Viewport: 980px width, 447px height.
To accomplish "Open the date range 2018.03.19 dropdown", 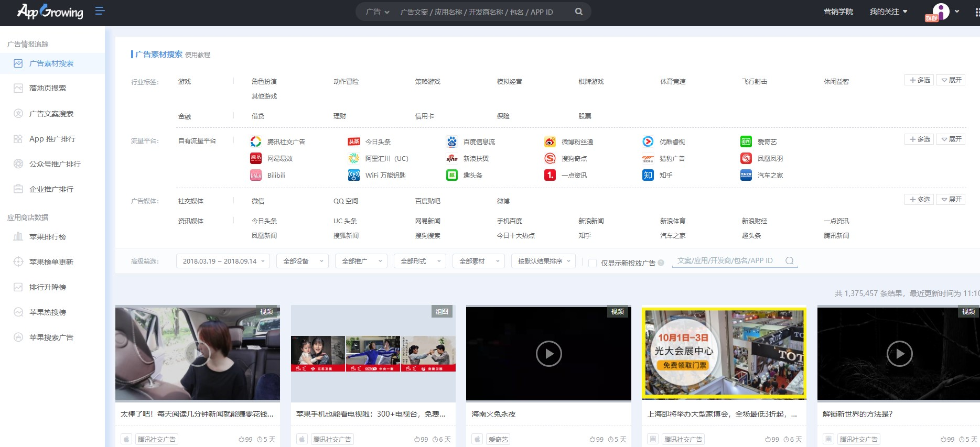I will point(223,261).
